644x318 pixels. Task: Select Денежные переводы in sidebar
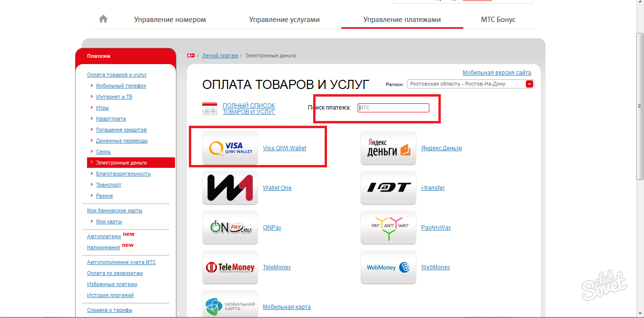[122, 141]
